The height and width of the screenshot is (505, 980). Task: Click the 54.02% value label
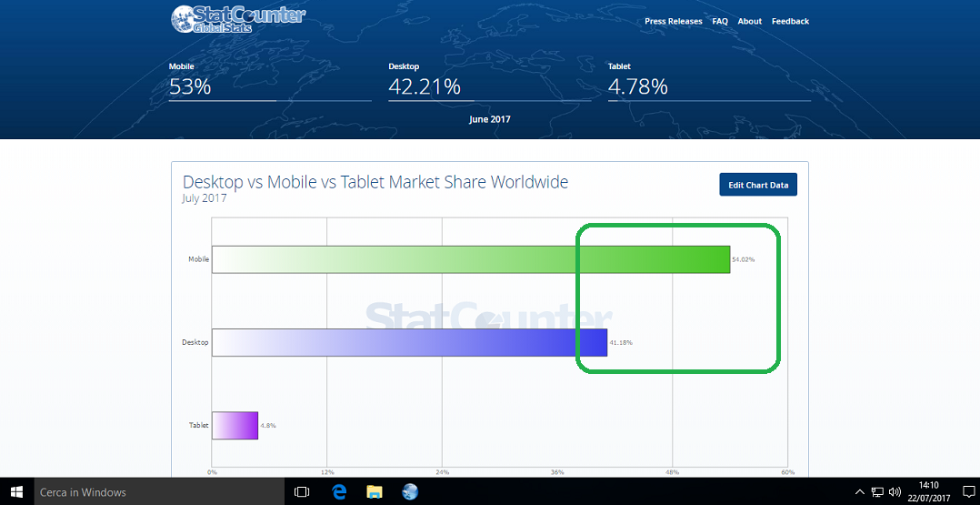coord(743,259)
